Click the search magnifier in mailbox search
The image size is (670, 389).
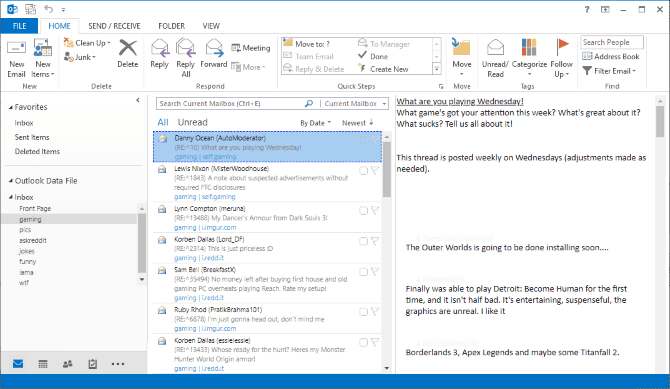(x=309, y=103)
